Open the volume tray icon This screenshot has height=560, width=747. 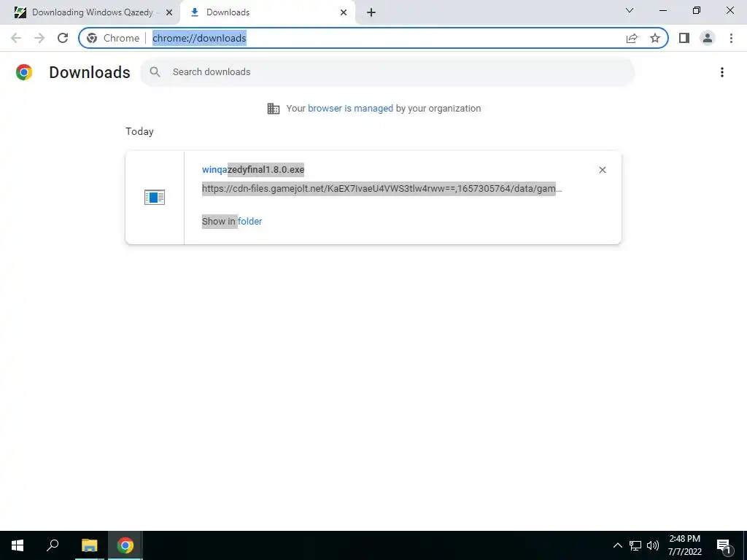653,545
